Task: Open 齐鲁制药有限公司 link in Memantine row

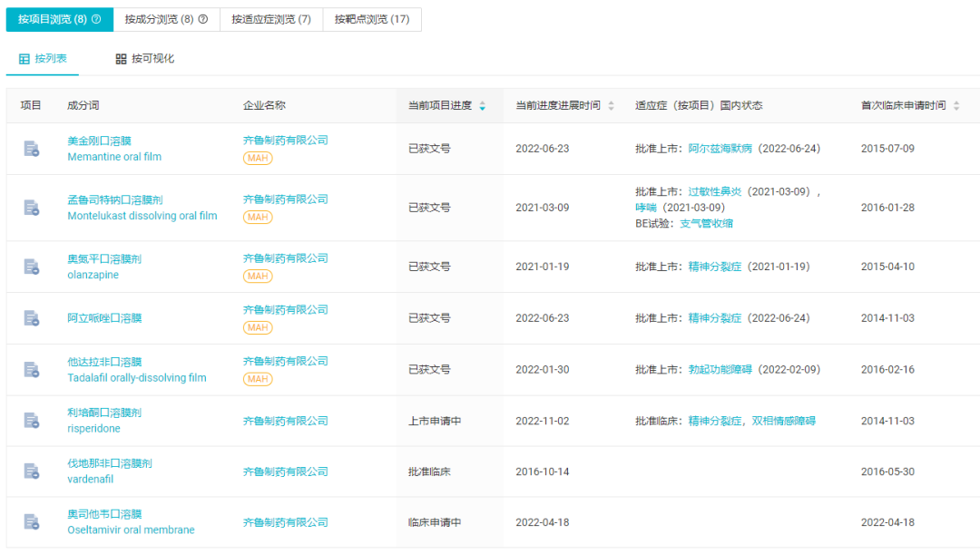Action: coord(285,141)
